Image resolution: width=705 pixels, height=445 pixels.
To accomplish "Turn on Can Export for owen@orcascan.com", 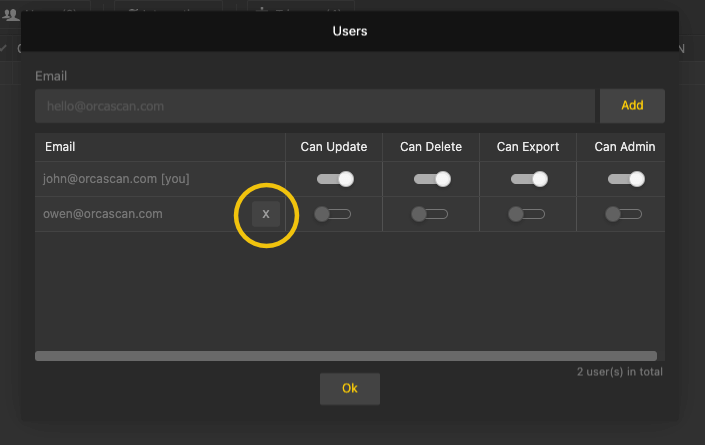I will tap(527, 214).
